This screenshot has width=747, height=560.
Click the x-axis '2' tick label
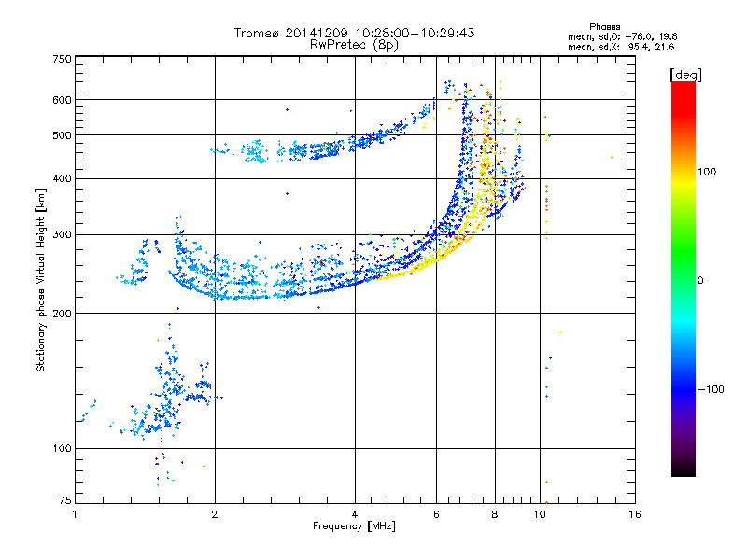215,514
